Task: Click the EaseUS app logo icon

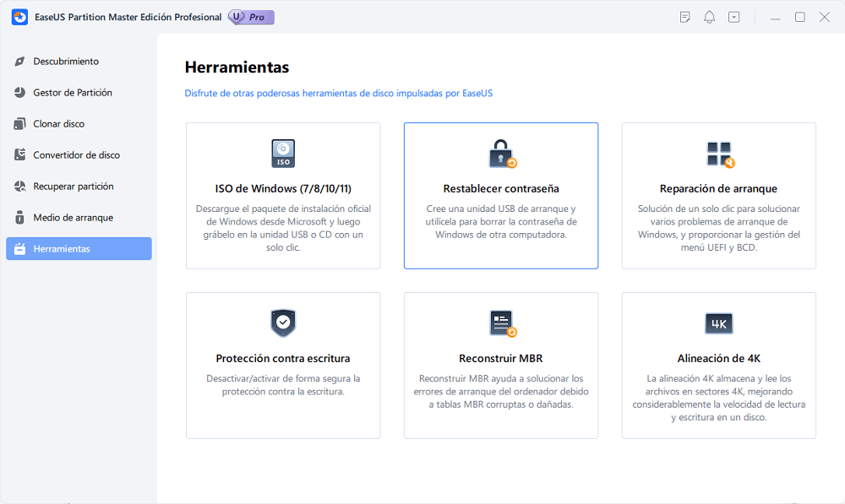Action: click(x=20, y=17)
